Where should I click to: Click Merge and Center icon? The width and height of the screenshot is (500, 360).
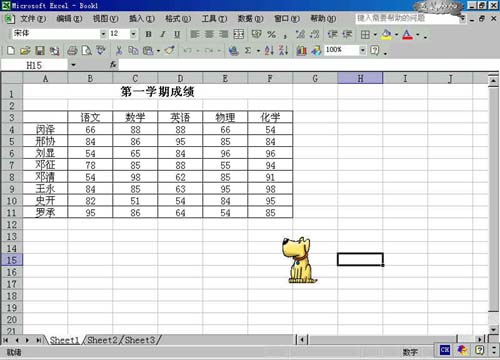(239, 34)
